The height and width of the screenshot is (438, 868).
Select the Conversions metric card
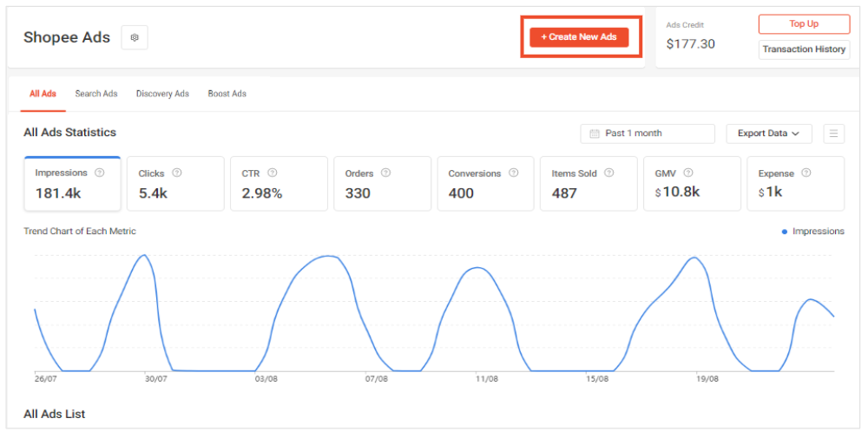[485, 184]
